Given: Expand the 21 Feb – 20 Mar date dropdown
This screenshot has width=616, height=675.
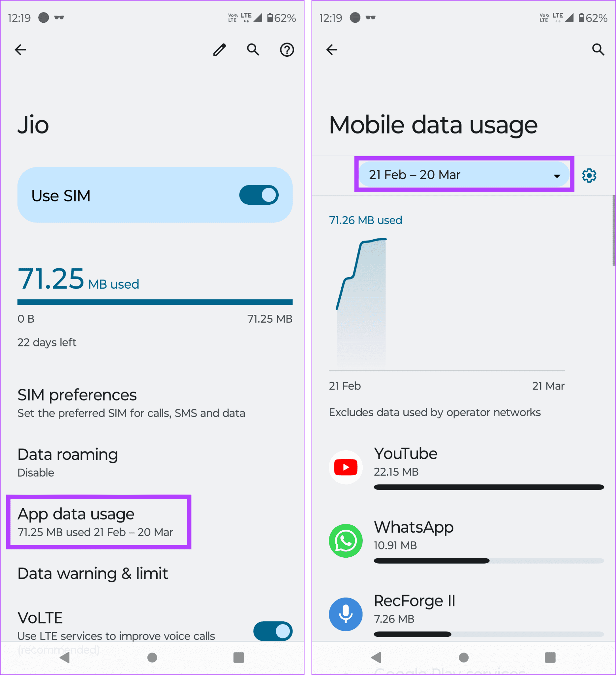Looking at the screenshot, I should [464, 174].
